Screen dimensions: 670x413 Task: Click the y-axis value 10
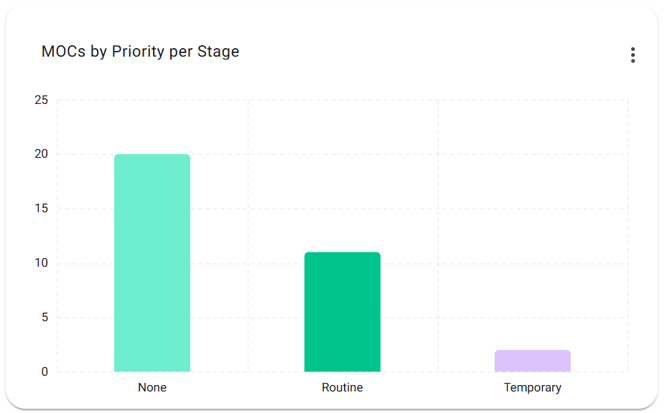tap(41, 264)
